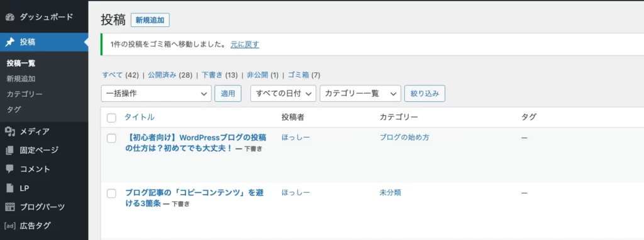The height and width of the screenshot is (240, 644).
Task: Open the コメント speech bubble icon
Action: 10,169
